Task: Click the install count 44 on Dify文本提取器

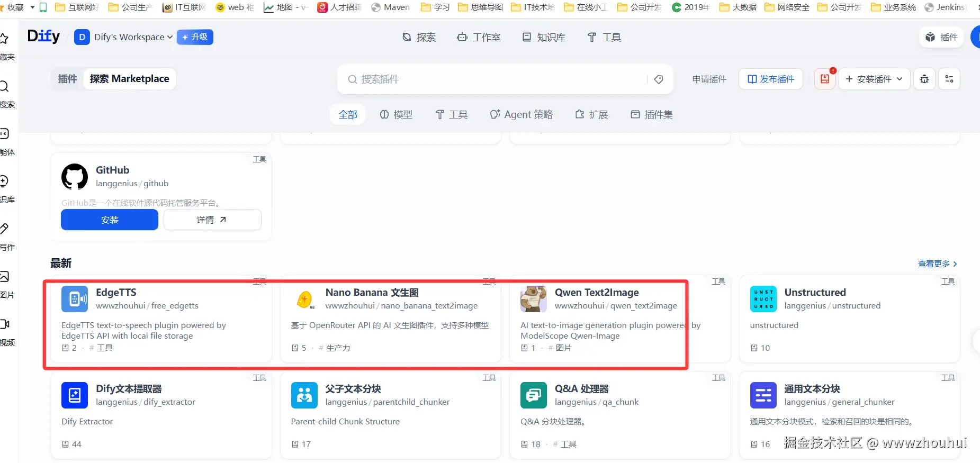Action: (72, 444)
